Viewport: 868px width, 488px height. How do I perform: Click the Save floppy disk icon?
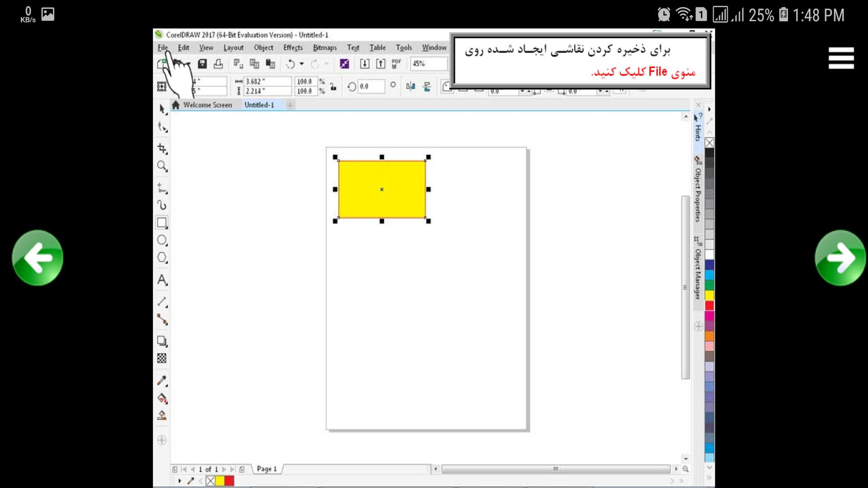202,64
